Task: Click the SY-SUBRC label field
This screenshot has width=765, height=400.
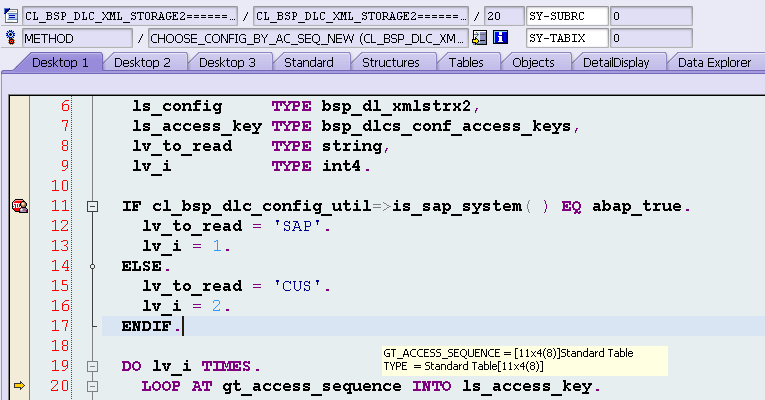Action: tap(567, 16)
